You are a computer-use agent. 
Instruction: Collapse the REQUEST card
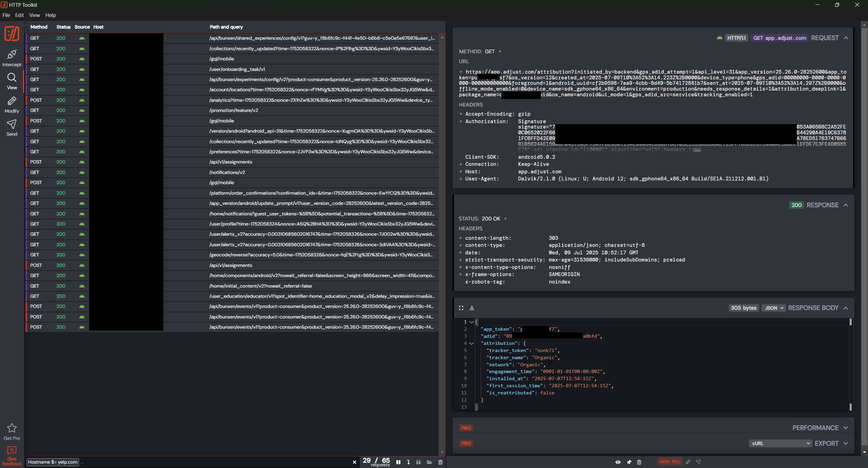coord(846,38)
